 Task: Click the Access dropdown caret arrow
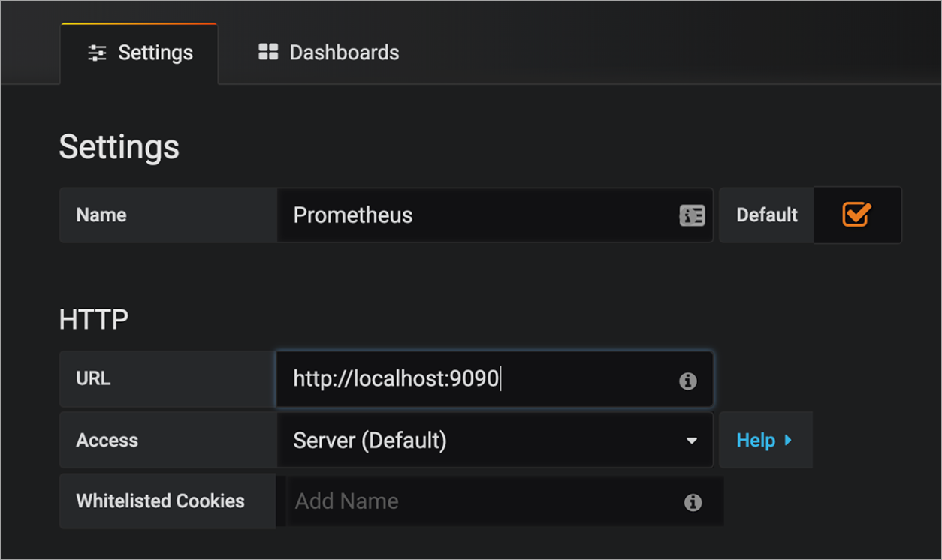(x=692, y=441)
